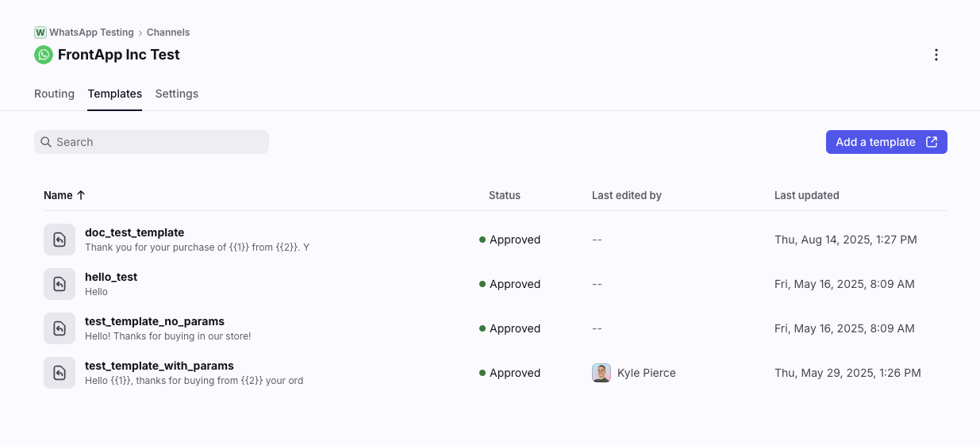Image resolution: width=980 pixels, height=445 pixels.
Task: Click the hello_test template icon
Action: pos(60,284)
